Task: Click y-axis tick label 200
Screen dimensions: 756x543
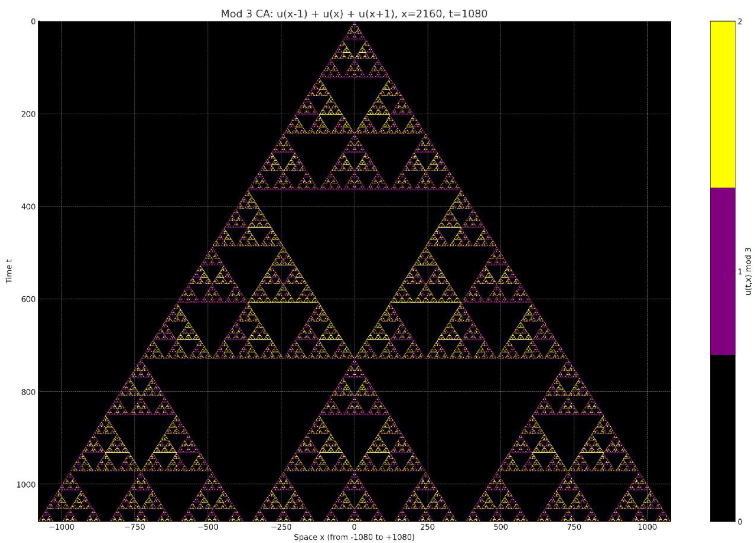Action: pos(28,114)
